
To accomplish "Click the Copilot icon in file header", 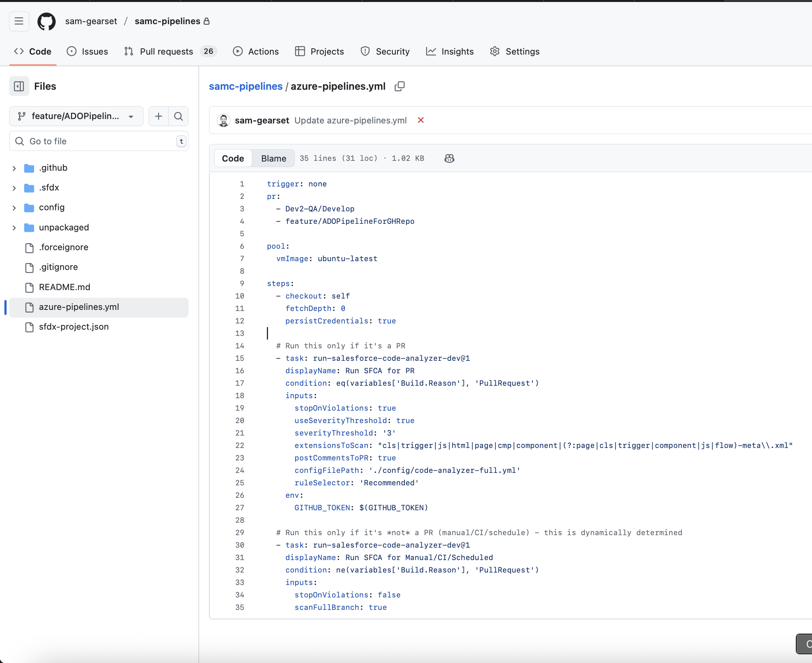I will (449, 159).
